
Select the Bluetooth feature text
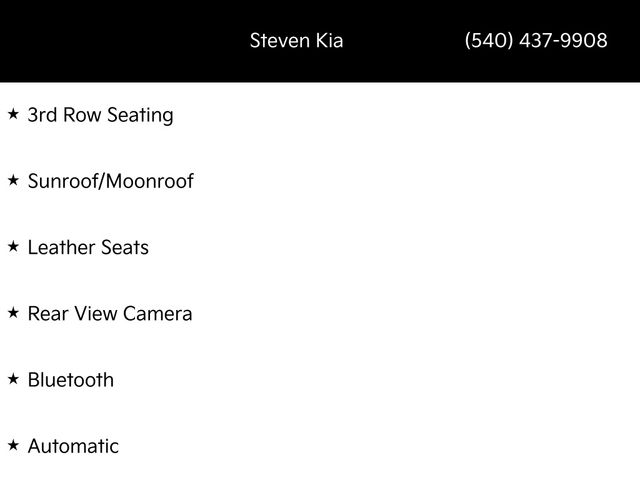[70, 380]
